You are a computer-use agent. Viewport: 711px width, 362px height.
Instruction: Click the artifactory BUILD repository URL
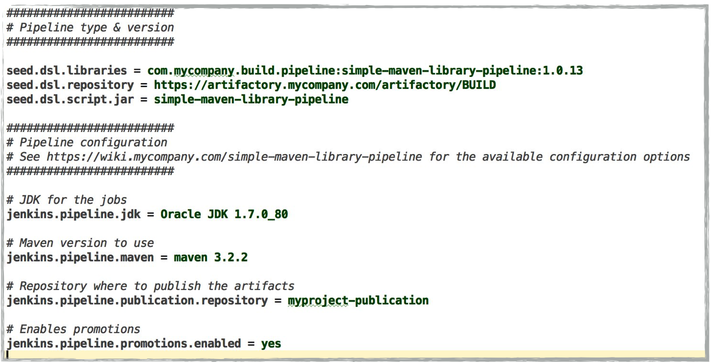(x=325, y=85)
